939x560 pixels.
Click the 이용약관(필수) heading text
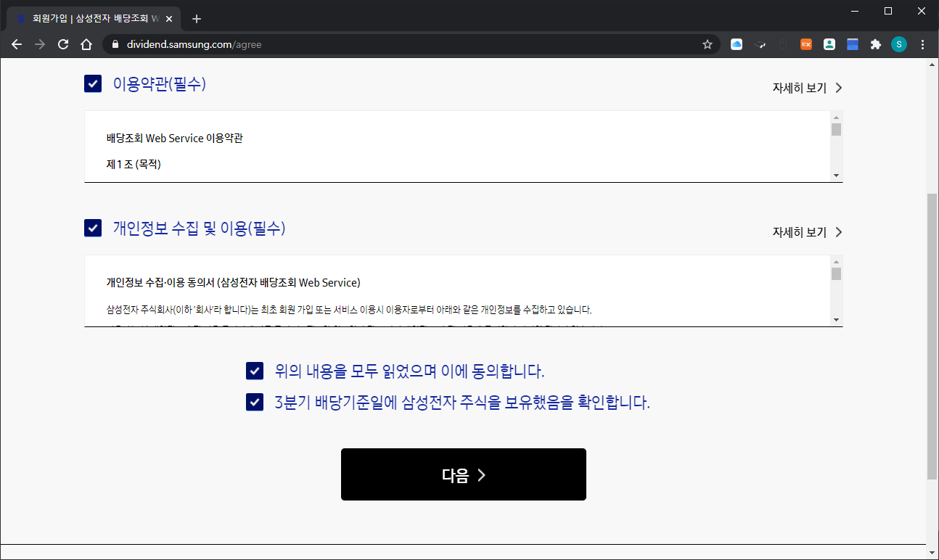pos(160,84)
